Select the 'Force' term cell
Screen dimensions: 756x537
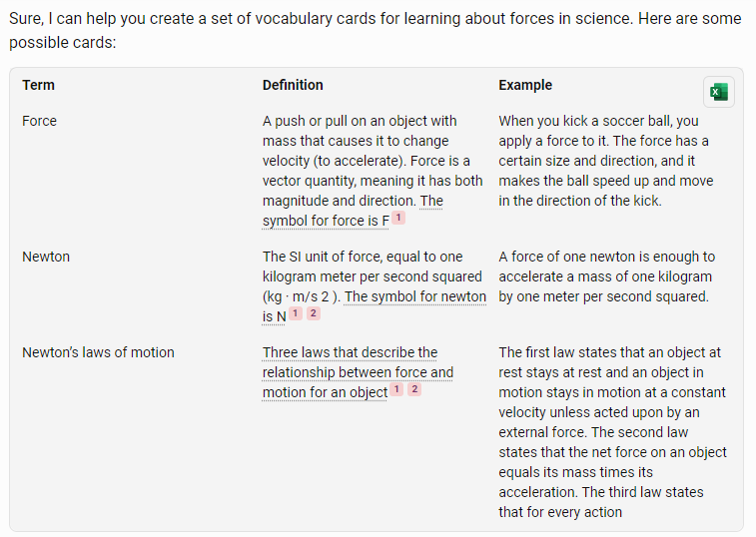(40, 121)
